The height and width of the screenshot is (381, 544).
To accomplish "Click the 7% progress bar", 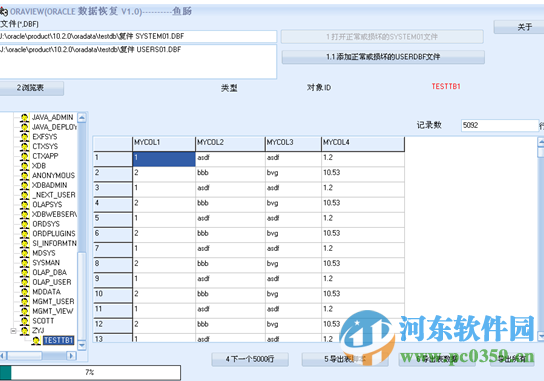I will 90,372.
